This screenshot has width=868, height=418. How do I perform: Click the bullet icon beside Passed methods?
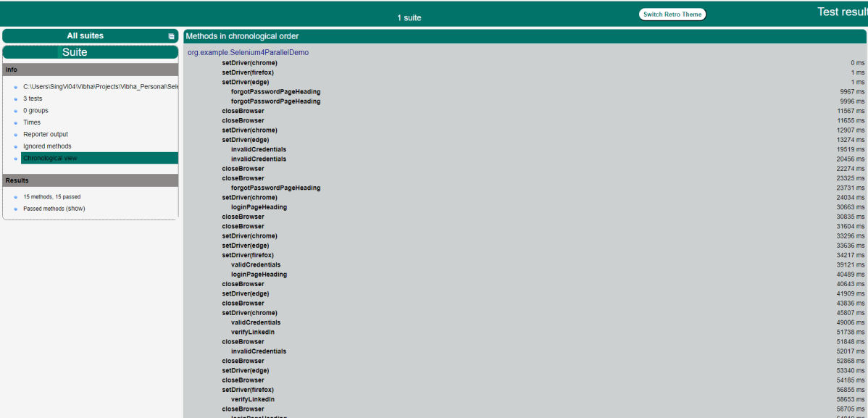pyautogui.click(x=15, y=209)
